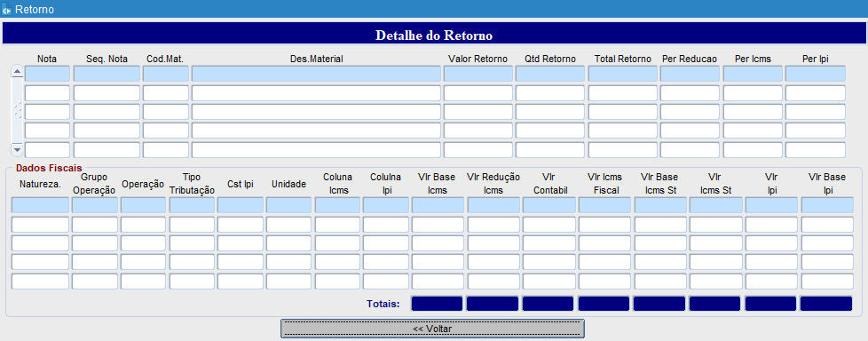Click the first row Des.Material field
This screenshot has height=341, width=868.
[316, 74]
